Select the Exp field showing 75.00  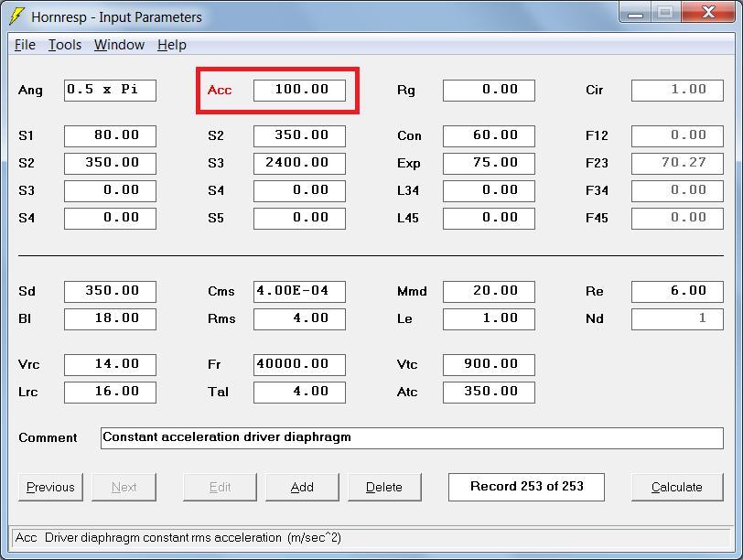[489, 164]
